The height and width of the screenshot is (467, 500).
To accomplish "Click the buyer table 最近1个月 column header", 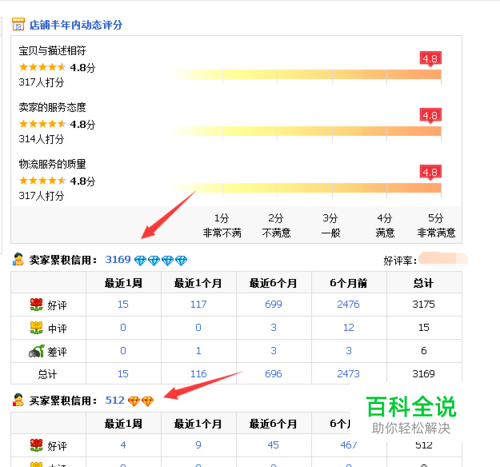I will (x=198, y=424).
